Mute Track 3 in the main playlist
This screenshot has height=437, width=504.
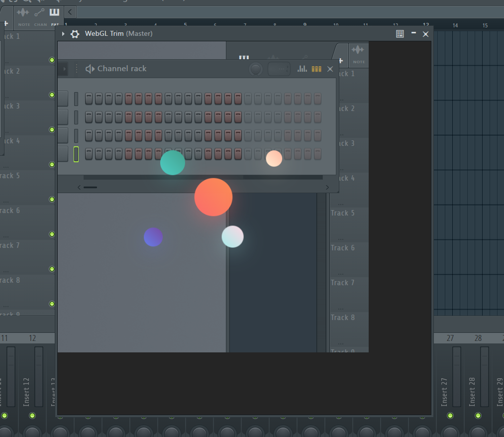[52, 129]
